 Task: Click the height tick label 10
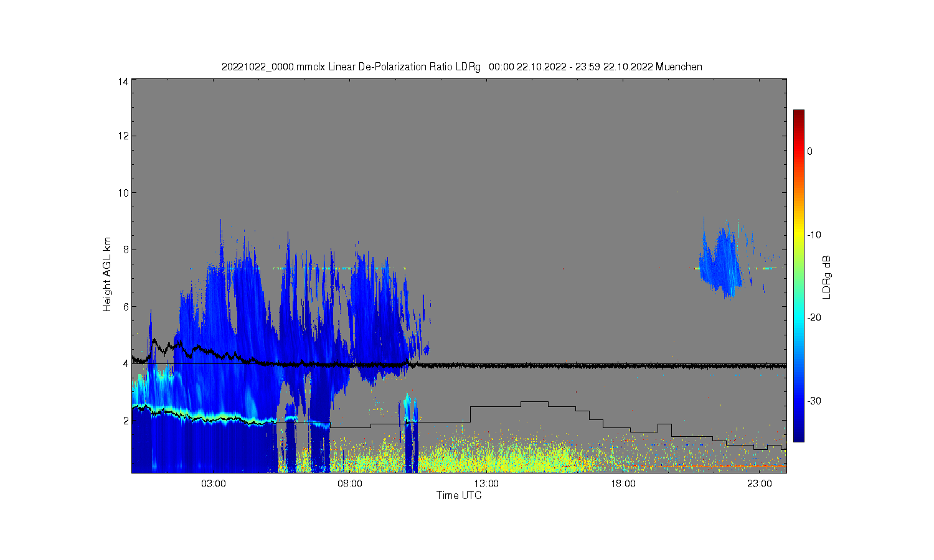tap(123, 193)
